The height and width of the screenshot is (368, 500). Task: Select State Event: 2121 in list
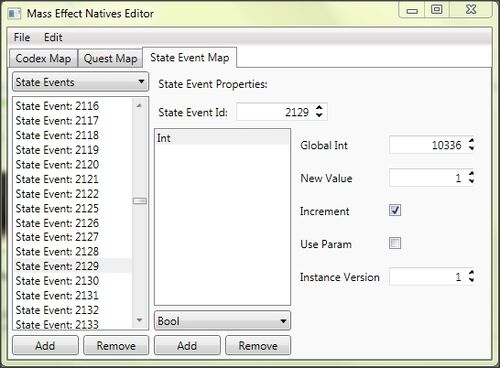coord(73,179)
